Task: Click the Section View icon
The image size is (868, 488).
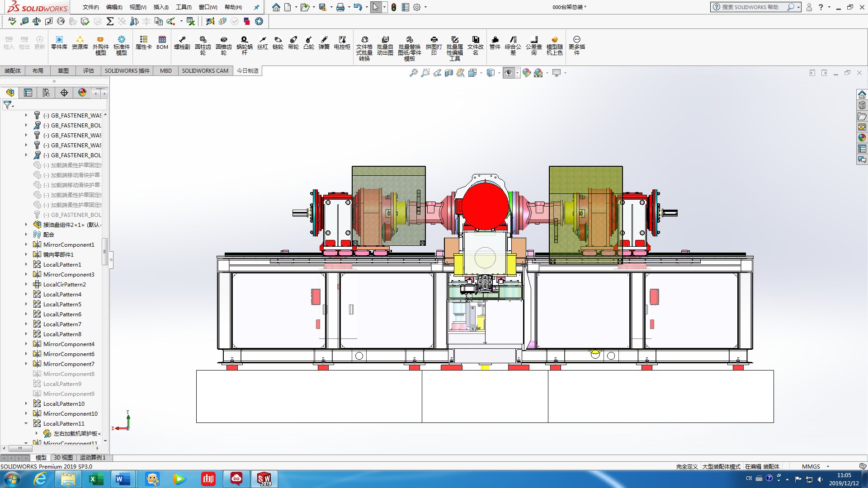Action: tap(449, 73)
